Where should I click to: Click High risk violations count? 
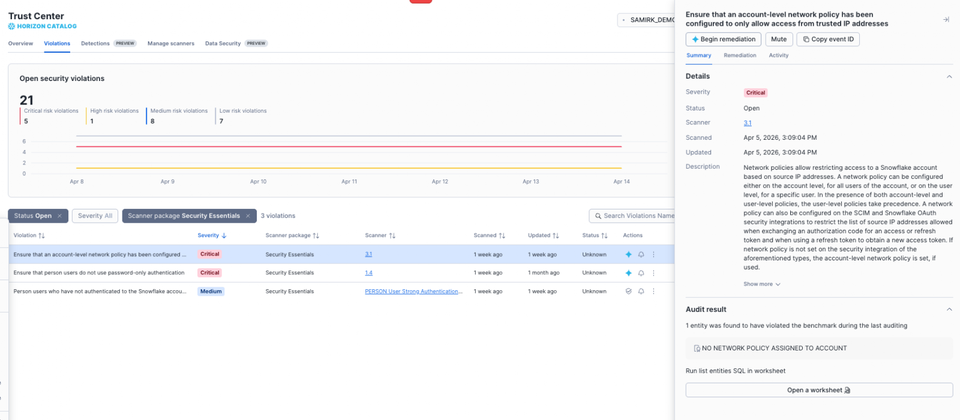click(x=91, y=121)
